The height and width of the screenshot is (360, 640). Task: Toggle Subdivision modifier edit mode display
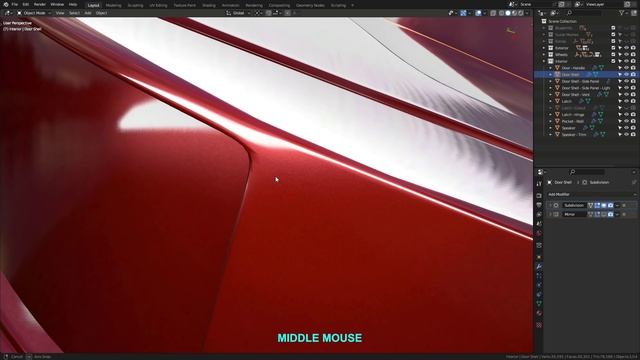(x=597, y=205)
